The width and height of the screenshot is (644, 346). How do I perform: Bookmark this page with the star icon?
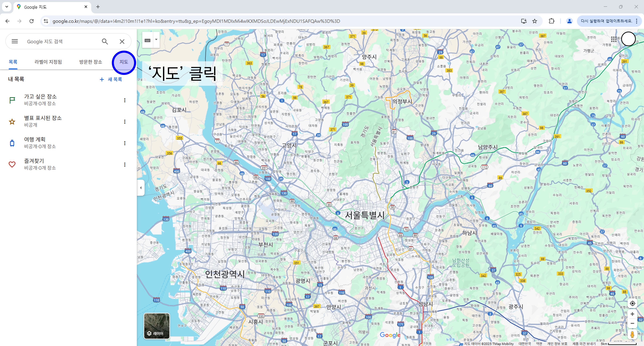tap(535, 21)
